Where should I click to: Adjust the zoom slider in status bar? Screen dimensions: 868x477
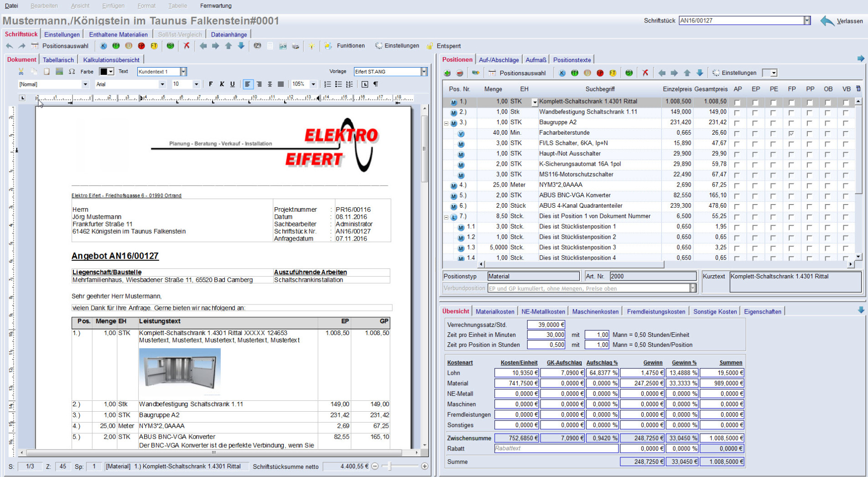(x=390, y=466)
